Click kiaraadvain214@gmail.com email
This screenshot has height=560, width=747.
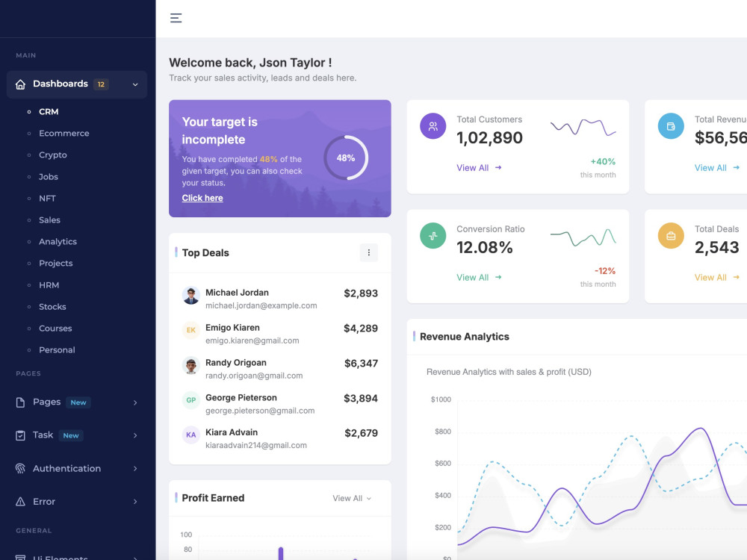256,445
